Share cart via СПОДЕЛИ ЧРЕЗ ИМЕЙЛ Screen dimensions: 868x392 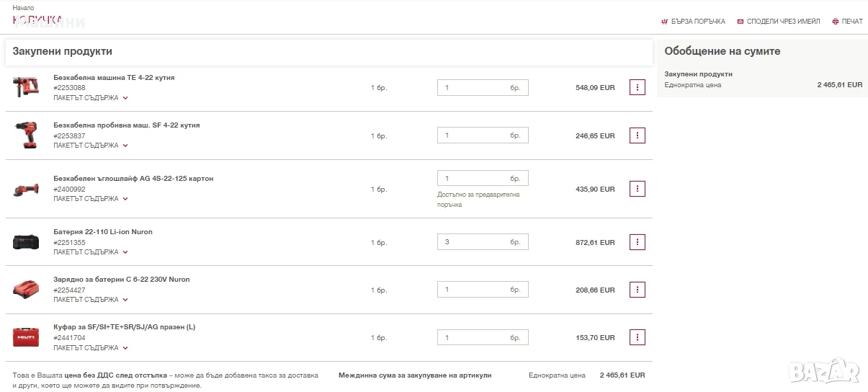click(x=778, y=22)
